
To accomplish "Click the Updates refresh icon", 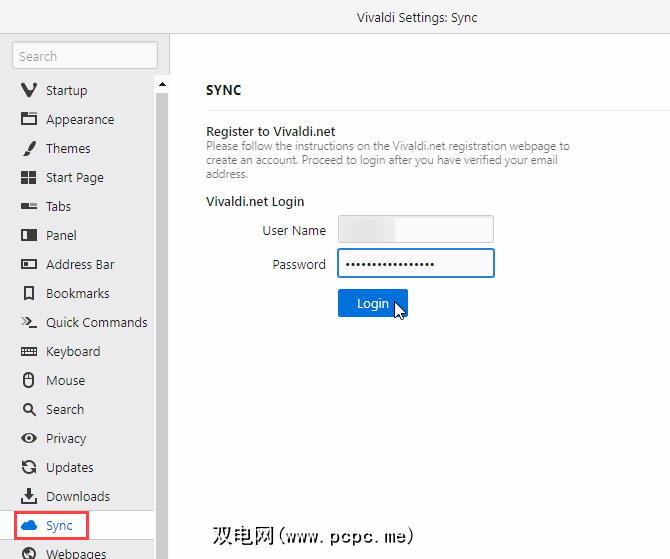I will click(29, 467).
